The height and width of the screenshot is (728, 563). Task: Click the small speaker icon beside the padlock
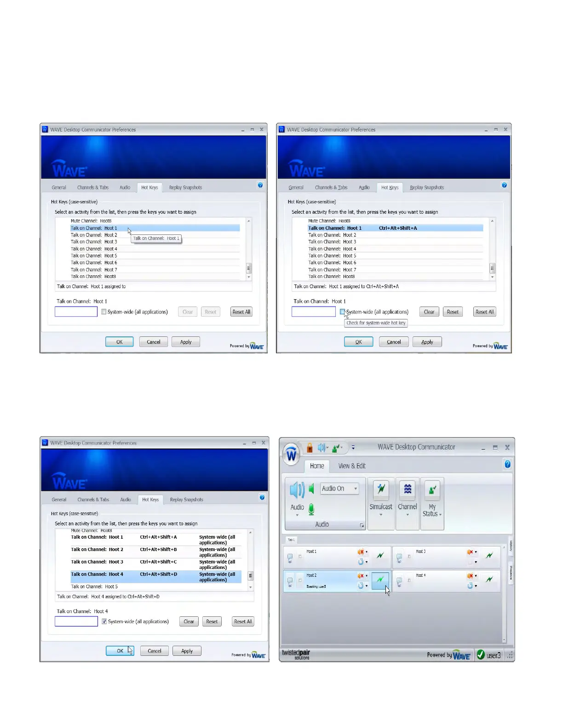[x=322, y=447]
